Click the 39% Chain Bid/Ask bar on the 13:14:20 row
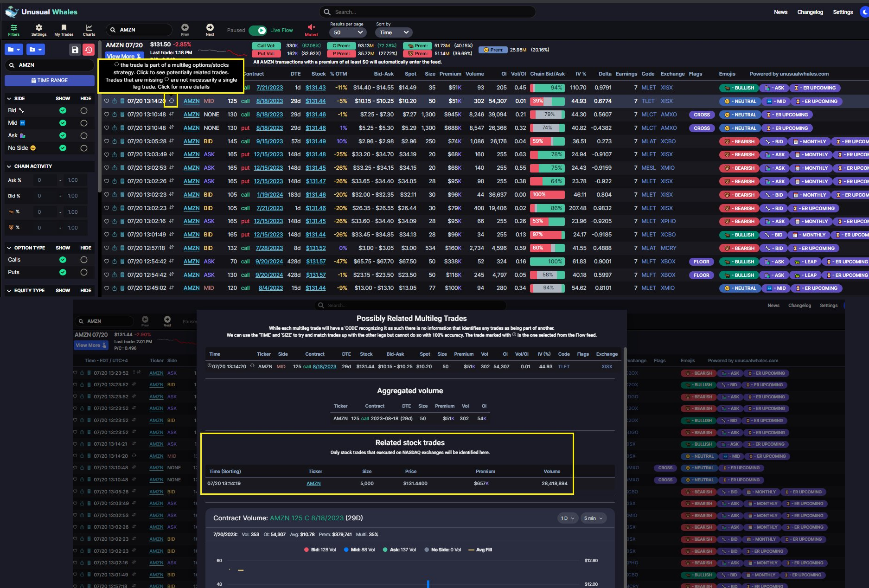The width and height of the screenshot is (869, 588). point(547,101)
